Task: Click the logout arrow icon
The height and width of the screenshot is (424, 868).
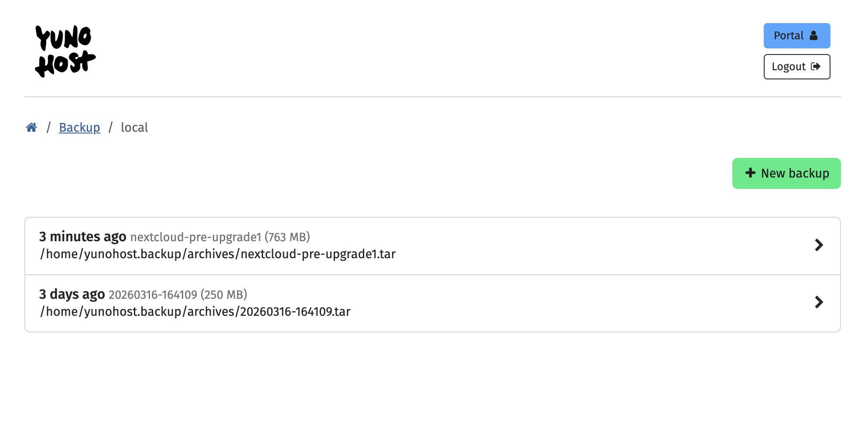Action: point(817,66)
